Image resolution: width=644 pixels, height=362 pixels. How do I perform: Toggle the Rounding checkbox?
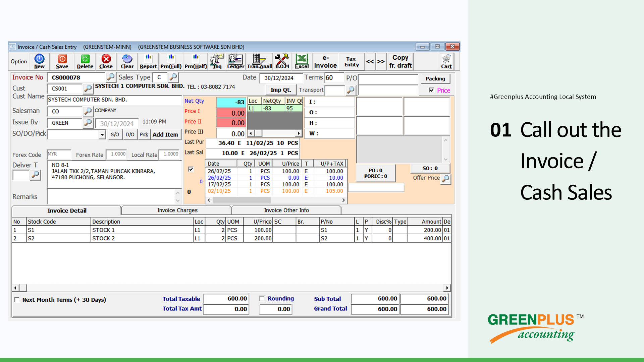pos(262,298)
